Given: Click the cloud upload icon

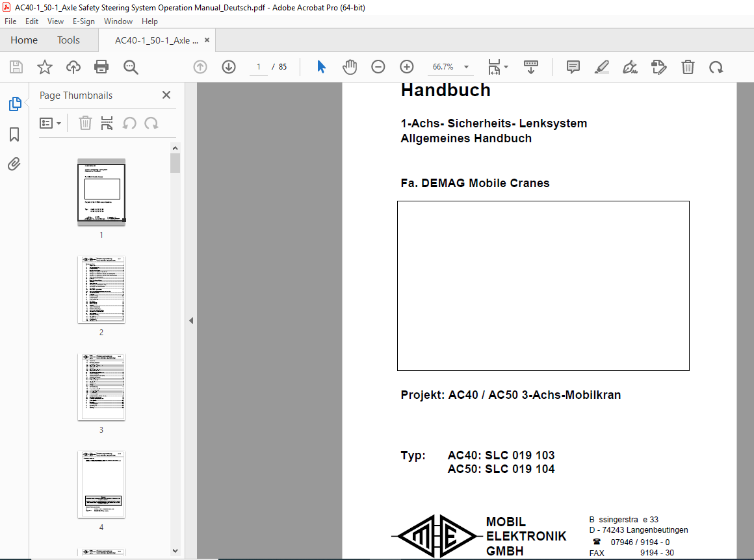Looking at the screenshot, I should pyautogui.click(x=73, y=67).
